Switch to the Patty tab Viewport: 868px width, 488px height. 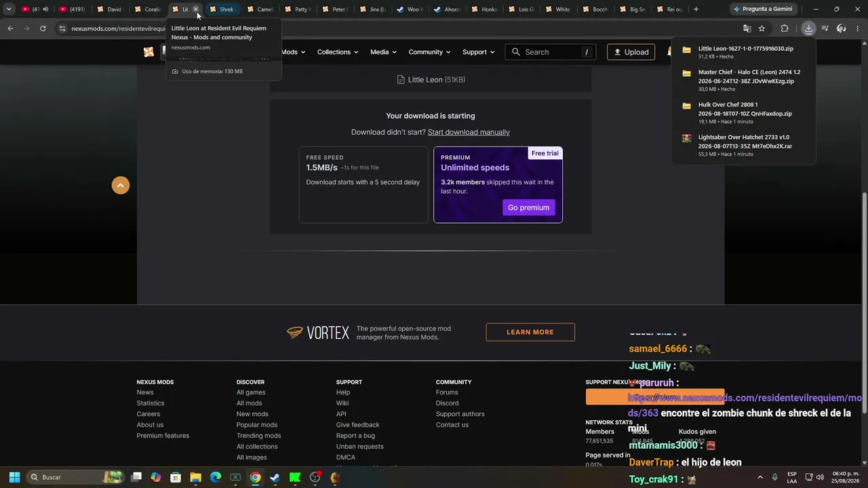(x=297, y=9)
